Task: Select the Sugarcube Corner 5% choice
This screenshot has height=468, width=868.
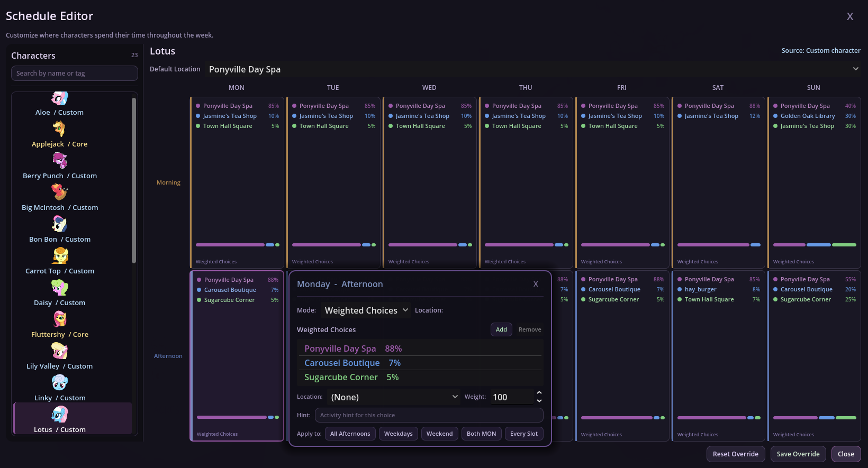Action: (420, 377)
